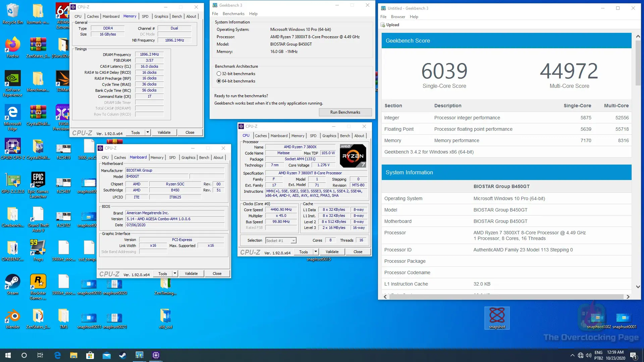Open File Explorer from taskbar
Image resolution: width=644 pixels, height=362 pixels.
[73, 355]
